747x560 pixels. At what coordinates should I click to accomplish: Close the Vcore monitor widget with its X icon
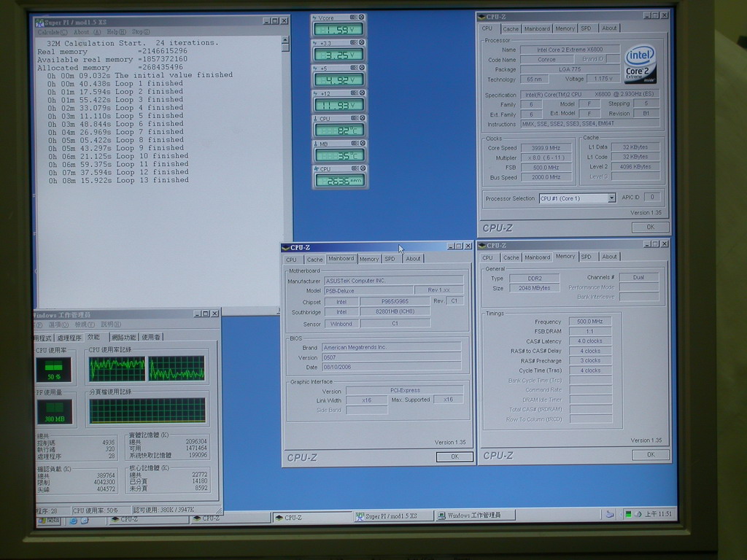click(x=362, y=17)
